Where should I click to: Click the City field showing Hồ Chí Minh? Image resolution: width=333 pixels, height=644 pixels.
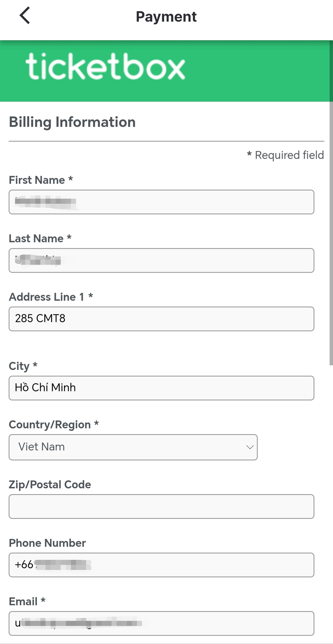coord(162,388)
